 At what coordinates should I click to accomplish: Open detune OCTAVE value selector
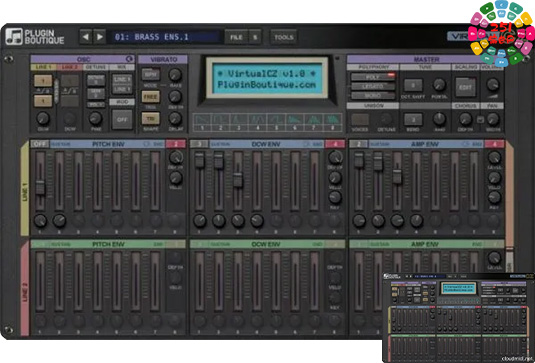pos(96,80)
